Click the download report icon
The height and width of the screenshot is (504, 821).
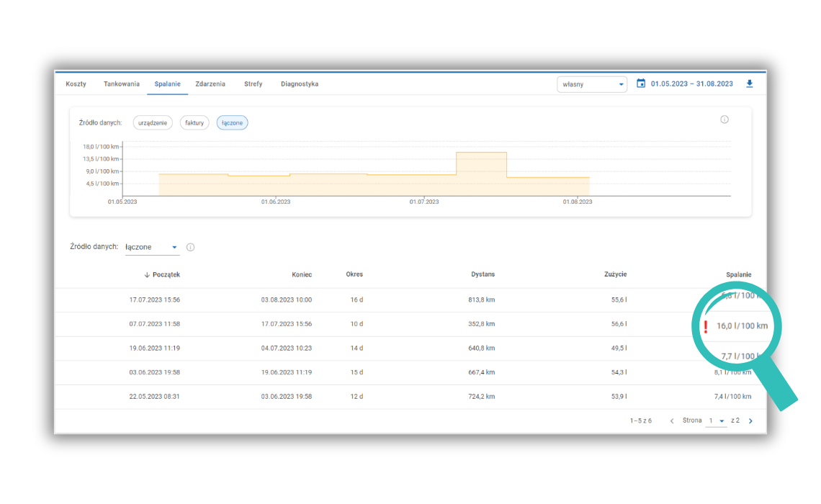(x=749, y=84)
